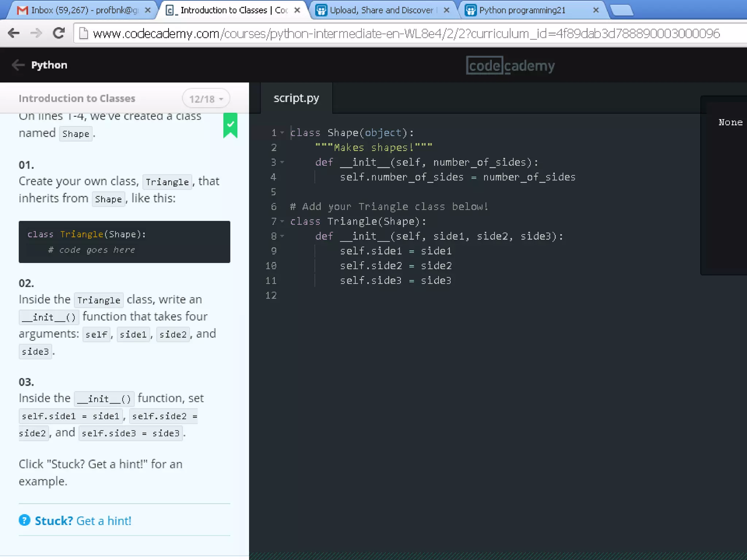Collapse fold arrow on line 7 Triangle class

pos(282,221)
